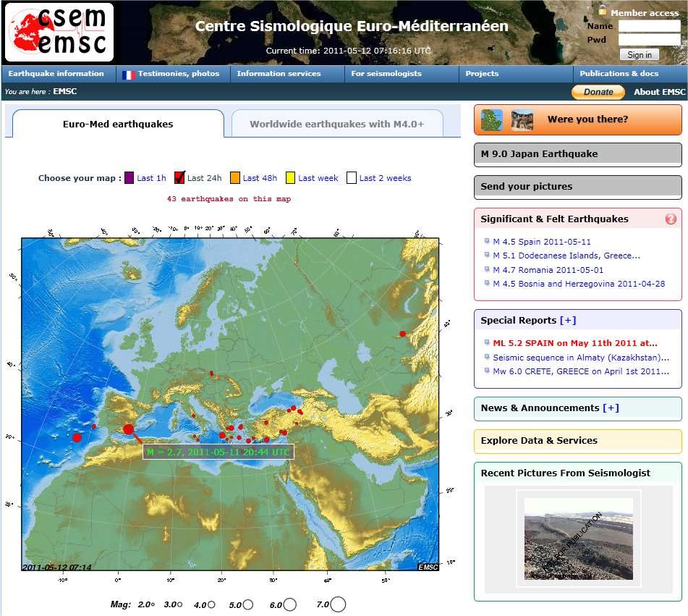
Task: Toggle the Last 24h red map checkbox
Action: [179, 177]
